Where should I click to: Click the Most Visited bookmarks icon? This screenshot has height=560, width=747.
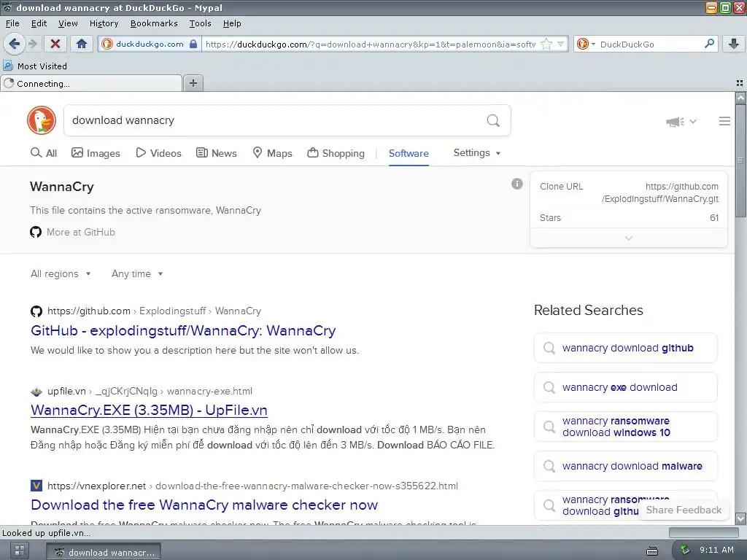pos(8,66)
